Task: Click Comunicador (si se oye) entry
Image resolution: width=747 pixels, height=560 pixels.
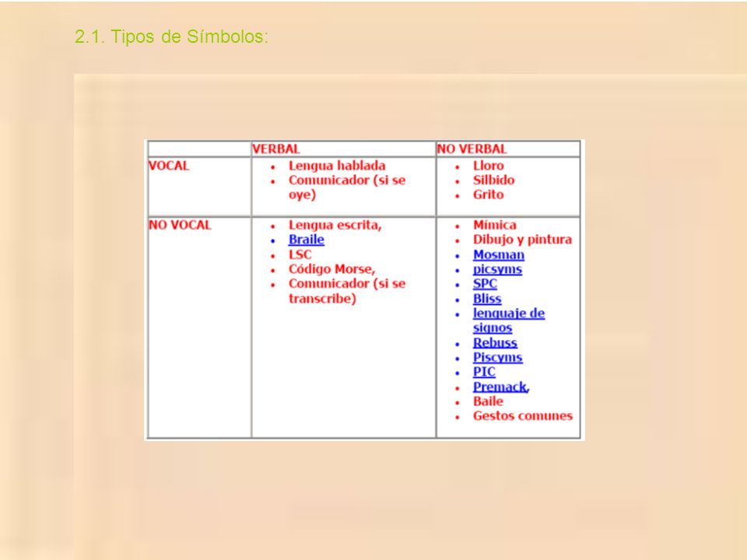Action: click(x=347, y=187)
